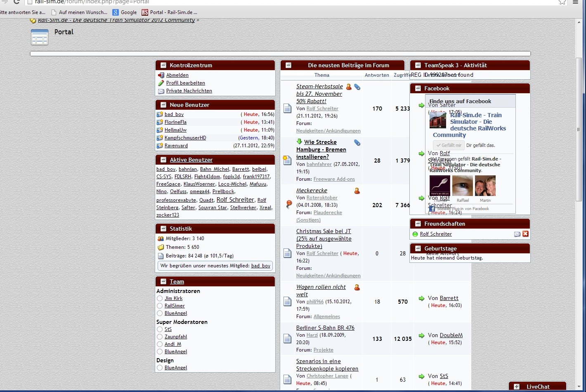The width and height of the screenshot is (586, 392).
Task: Jump to last post by StS arrow
Action: (421, 376)
